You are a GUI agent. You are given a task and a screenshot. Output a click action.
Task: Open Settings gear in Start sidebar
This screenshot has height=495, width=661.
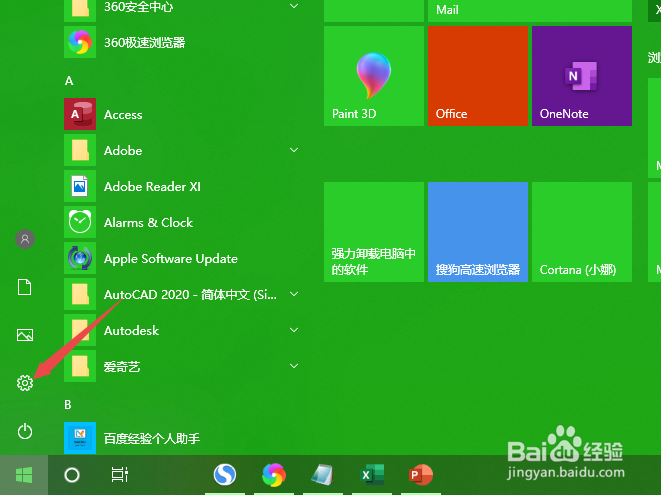pyautogui.click(x=25, y=383)
